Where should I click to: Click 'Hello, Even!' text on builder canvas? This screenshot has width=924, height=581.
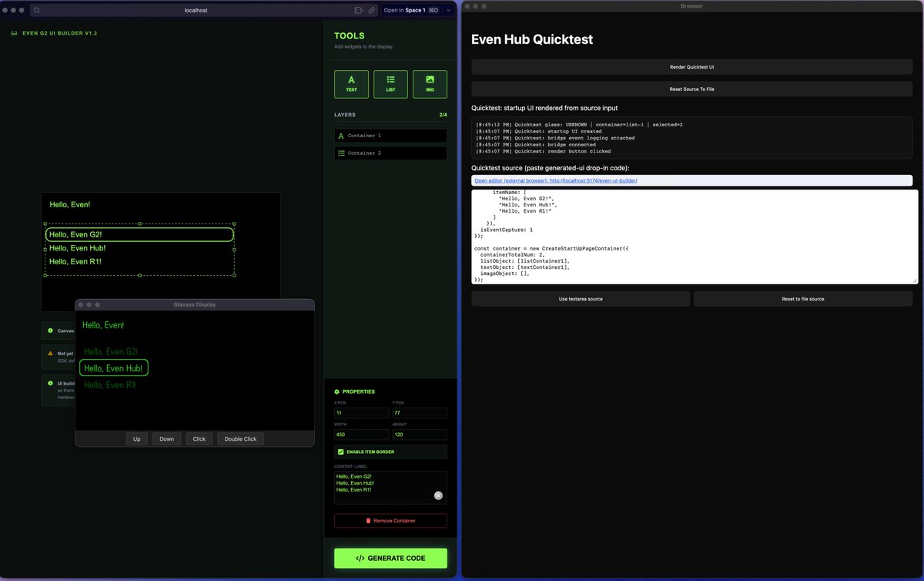tap(70, 204)
